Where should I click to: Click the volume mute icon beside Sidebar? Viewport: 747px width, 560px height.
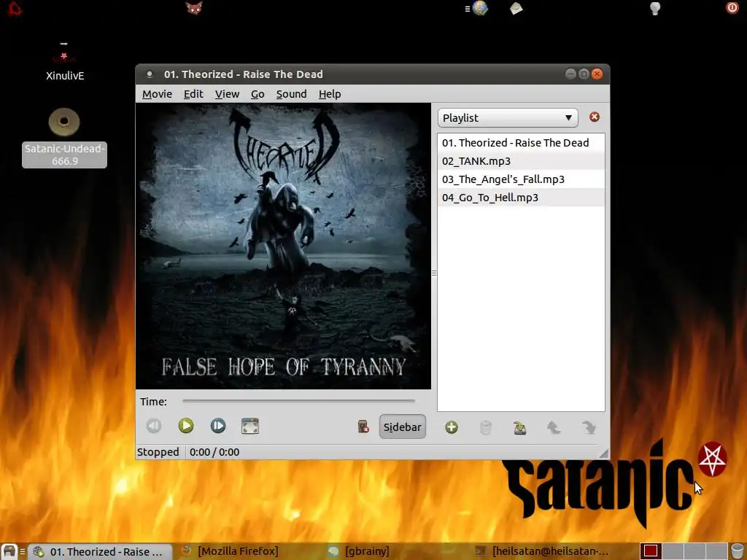[x=363, y=426]
